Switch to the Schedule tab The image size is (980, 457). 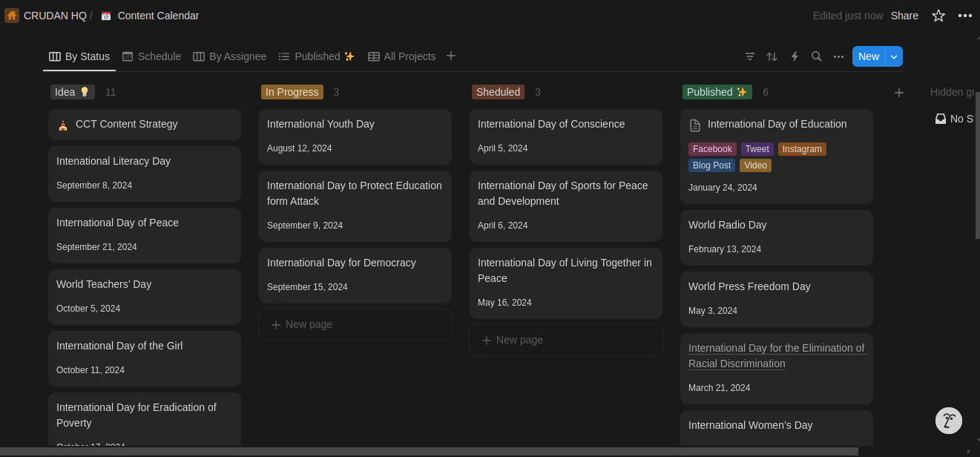click(151, 56)
